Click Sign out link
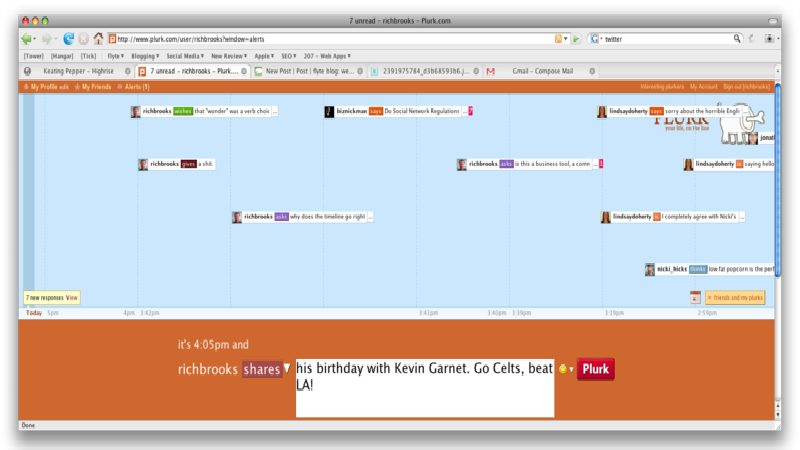800x450 pixels. pyautogui.click(x=746, y=87)
